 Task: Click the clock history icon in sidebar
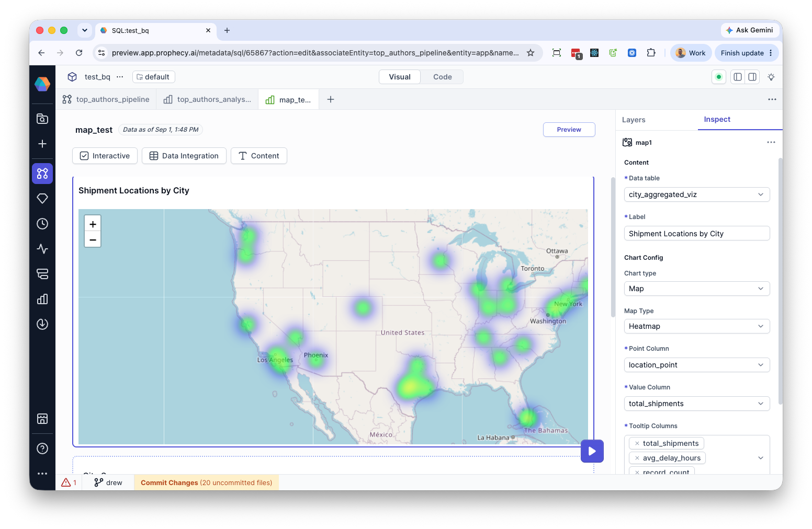(42, 224)
